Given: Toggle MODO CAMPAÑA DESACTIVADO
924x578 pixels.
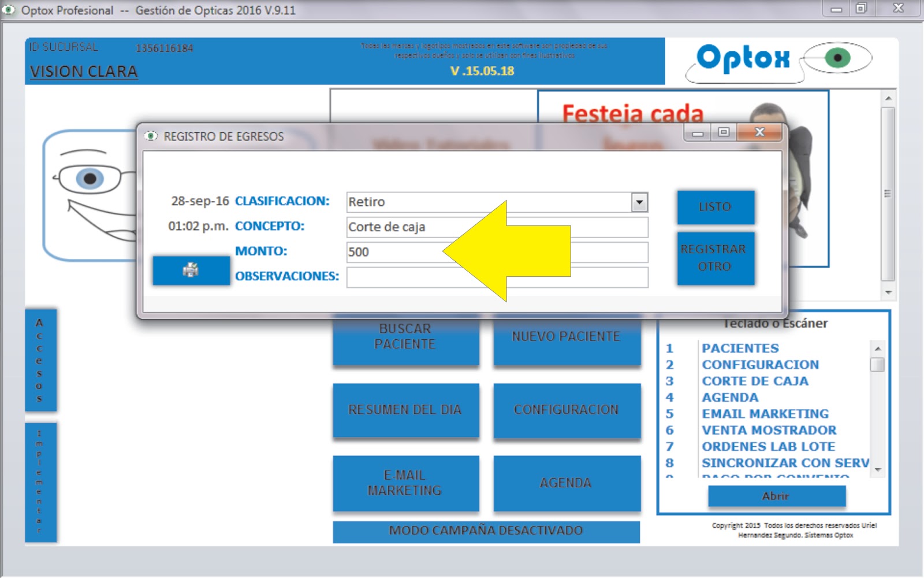Looking at the screenshot, I should [486, 529].
